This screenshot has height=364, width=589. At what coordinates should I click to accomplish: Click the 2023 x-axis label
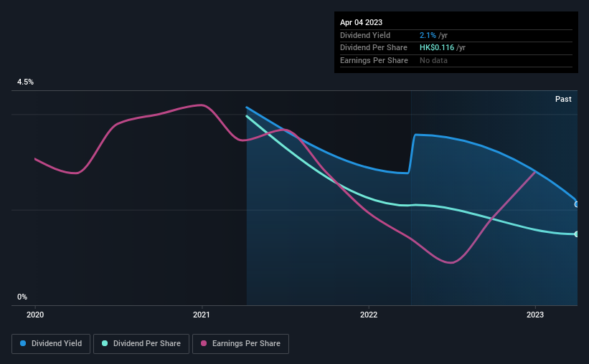pos(535,315)
